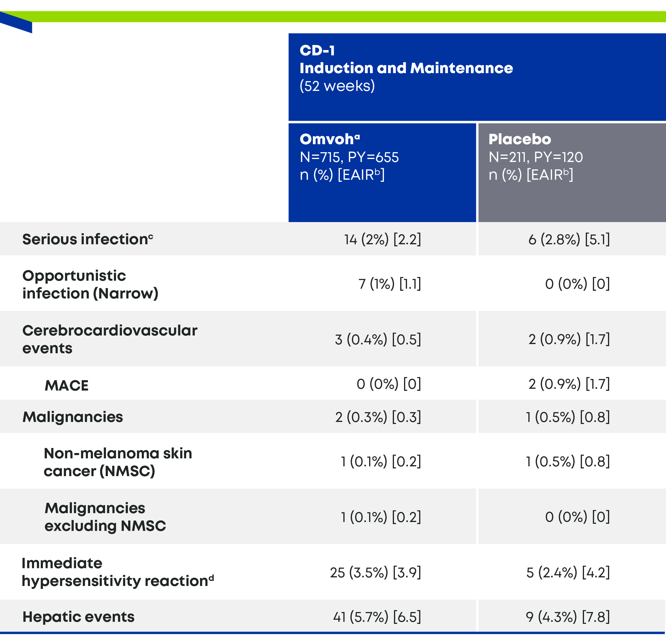Click Placebo '2 (0.9%) [1.7]' in the MACE row

pos(569,384)
